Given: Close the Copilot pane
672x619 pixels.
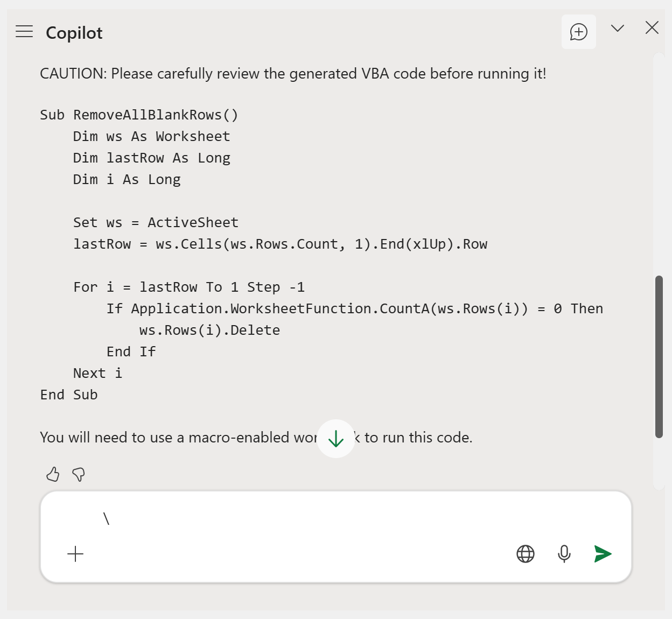Looking at the screenshot, I should (652, 28).
